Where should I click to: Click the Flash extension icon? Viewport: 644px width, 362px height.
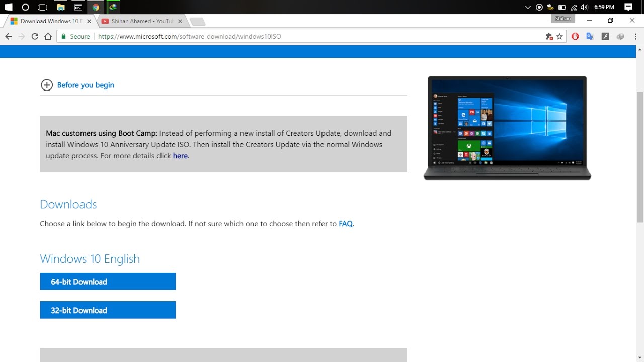pyautogui.click(x=605, y=36)
